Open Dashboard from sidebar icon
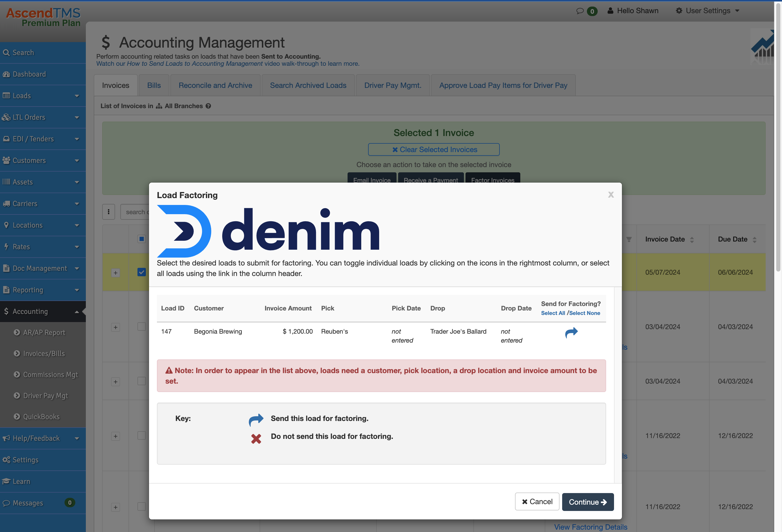Image resolution: width=782 pixels, height=532 pixels. point(6,74)
